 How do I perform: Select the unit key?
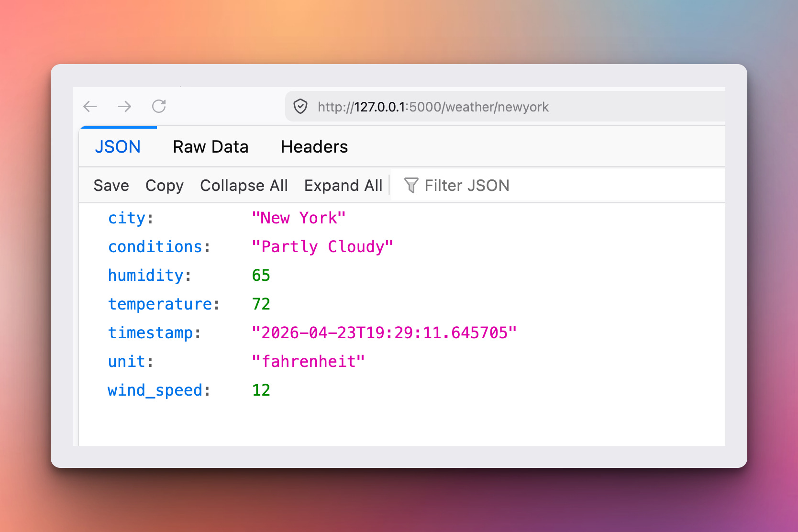tap(127, 362)
